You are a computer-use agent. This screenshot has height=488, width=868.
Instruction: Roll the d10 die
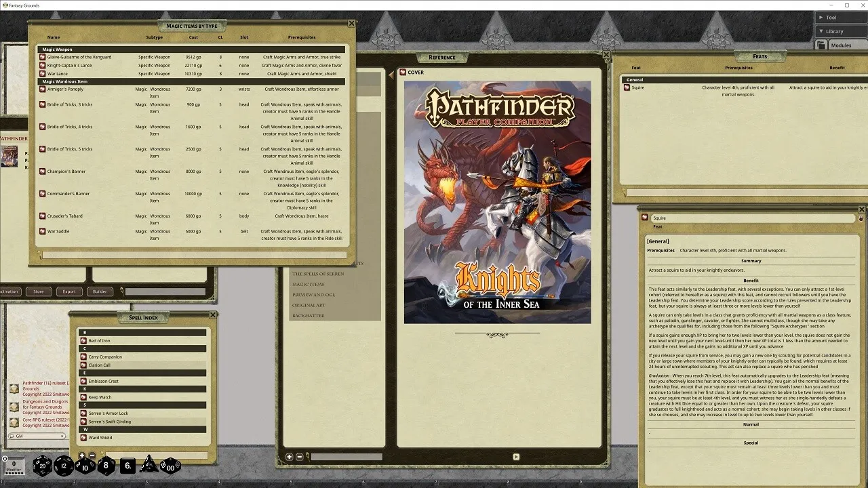(x=85, y=466)
